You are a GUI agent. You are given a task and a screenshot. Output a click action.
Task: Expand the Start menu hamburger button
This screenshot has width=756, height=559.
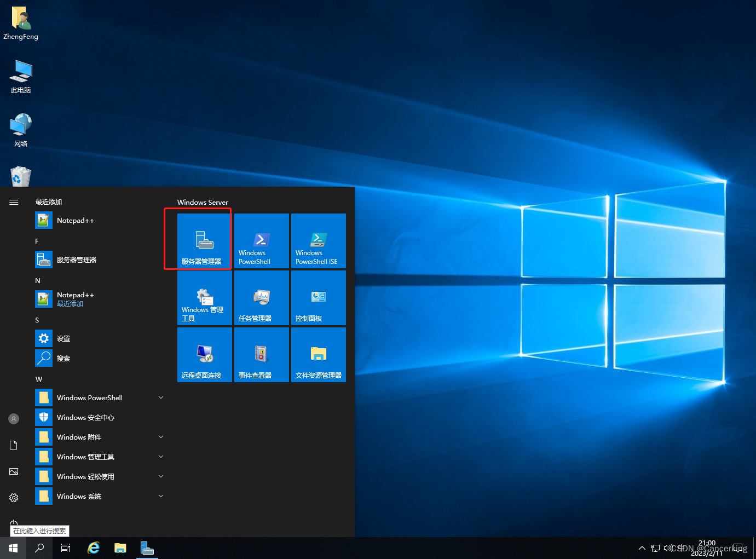pyautogui.click(x=14, y=202)
